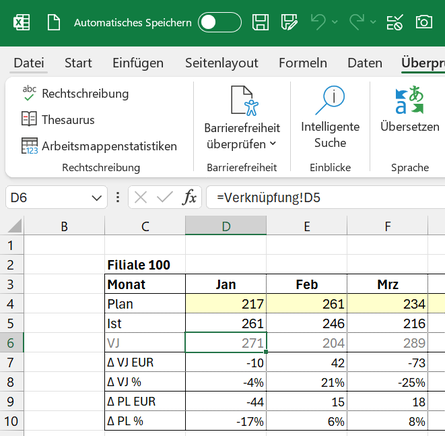Select column B header
Viewport: 445px width, 436px height.
click(x=64, y=226)
